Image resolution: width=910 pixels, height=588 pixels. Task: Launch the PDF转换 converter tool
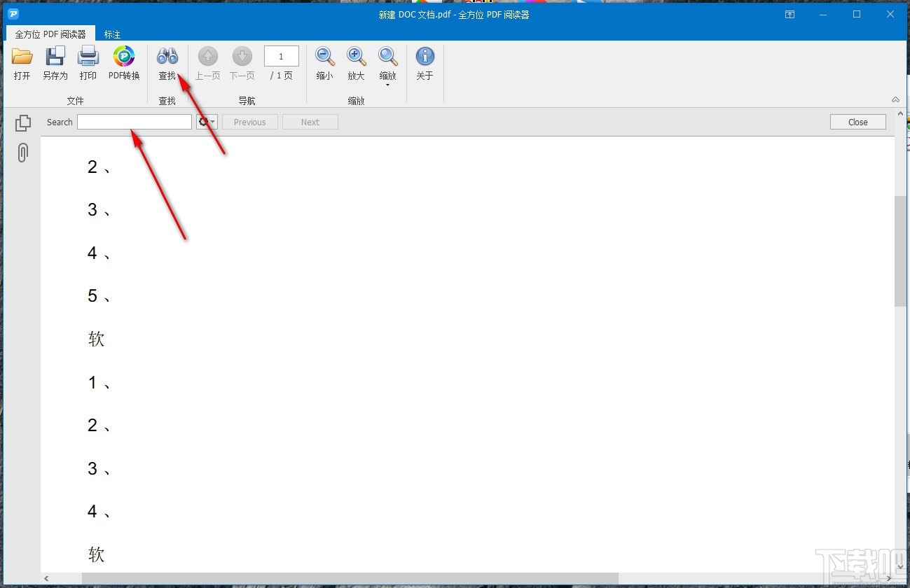coord(124,63)
